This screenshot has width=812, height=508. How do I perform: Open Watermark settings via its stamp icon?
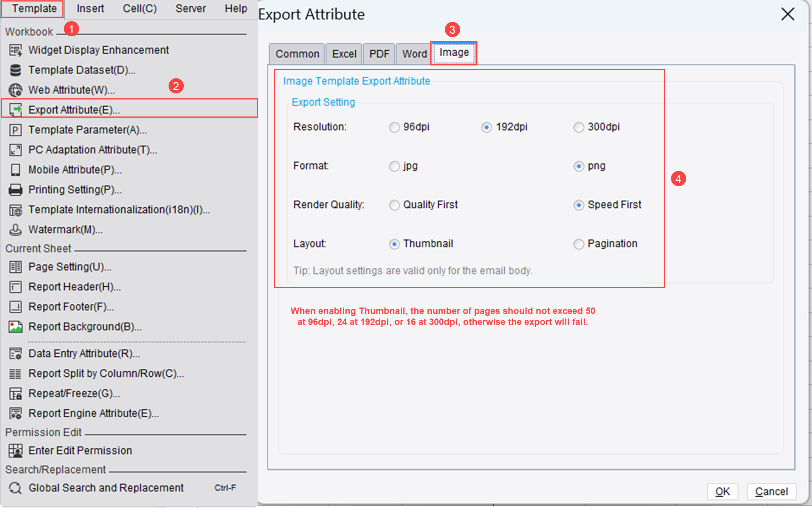pos(15,230)
